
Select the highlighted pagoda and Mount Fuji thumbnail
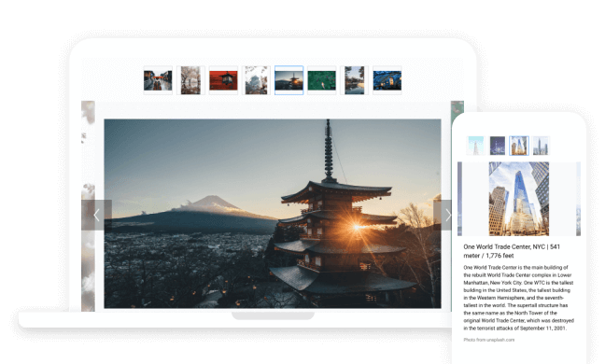point(289,80)
